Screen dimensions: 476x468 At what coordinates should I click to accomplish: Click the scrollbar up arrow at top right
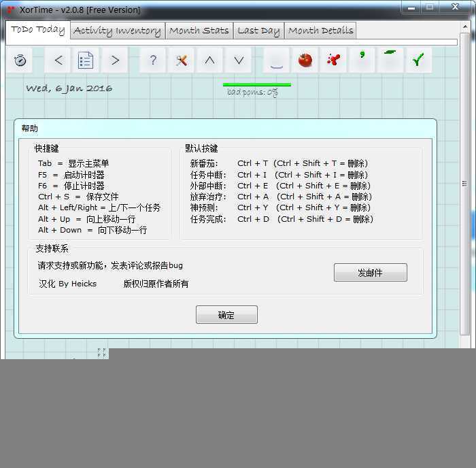coord(464,27)
